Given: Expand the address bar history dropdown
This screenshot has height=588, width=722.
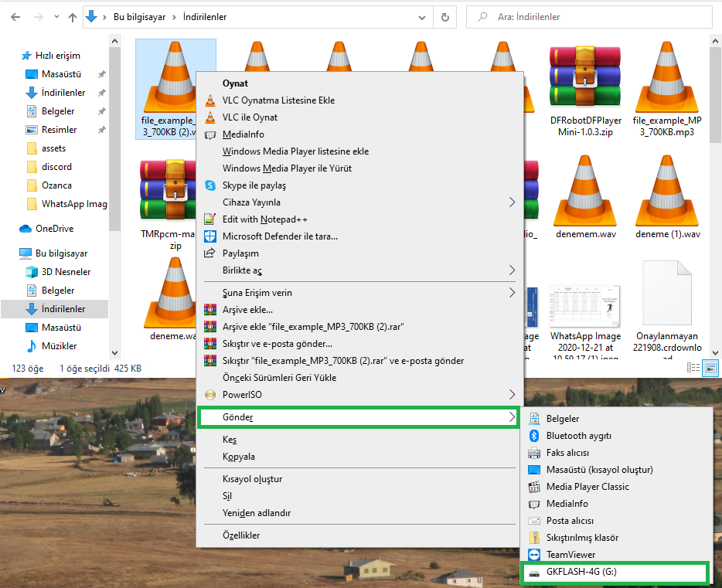Looking at the screenshot, I should [x=423, y=16].
